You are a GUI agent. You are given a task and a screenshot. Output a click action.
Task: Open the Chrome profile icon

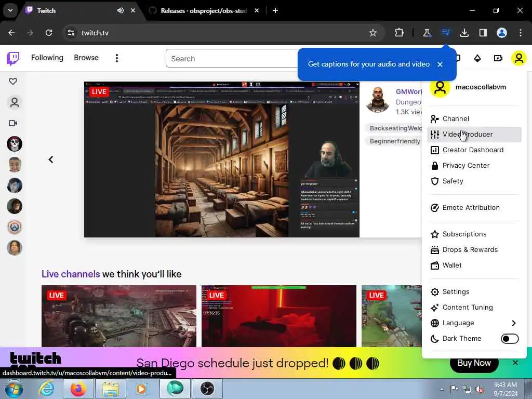502,33
